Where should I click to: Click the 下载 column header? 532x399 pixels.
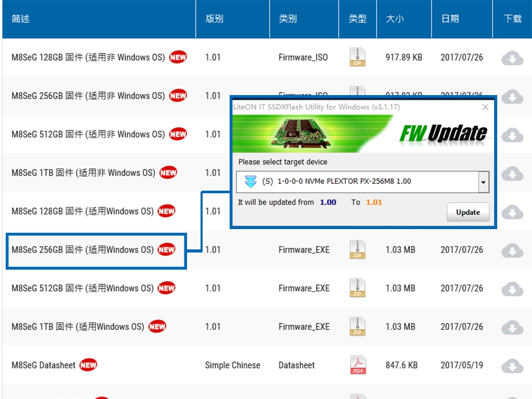pyautogui.click(x=513, y=19)
